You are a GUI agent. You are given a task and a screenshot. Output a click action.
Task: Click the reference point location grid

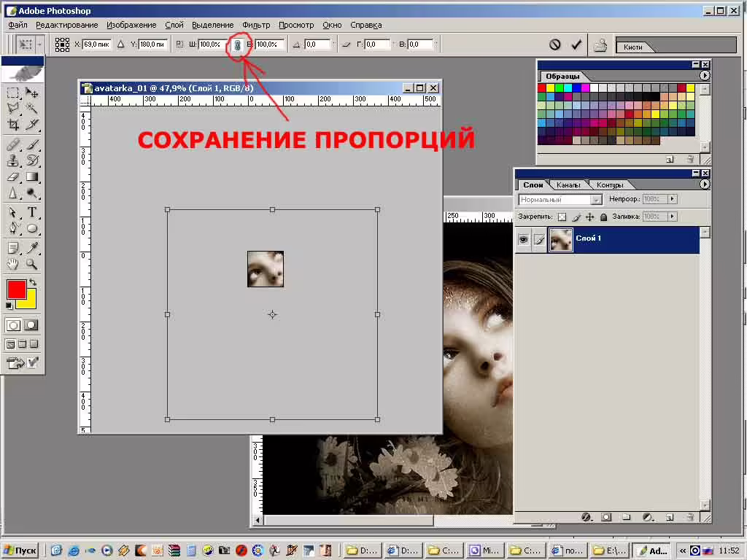tap(62, 44)
